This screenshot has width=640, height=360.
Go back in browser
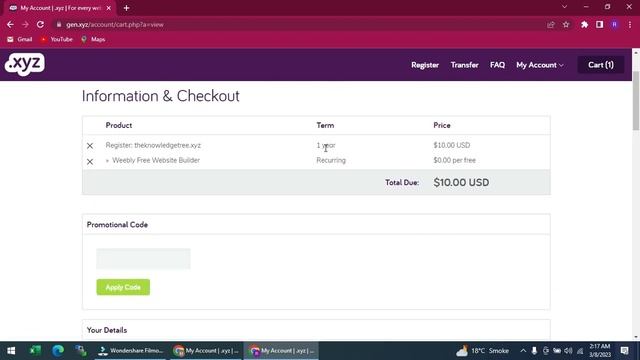(x=10, y=24)
